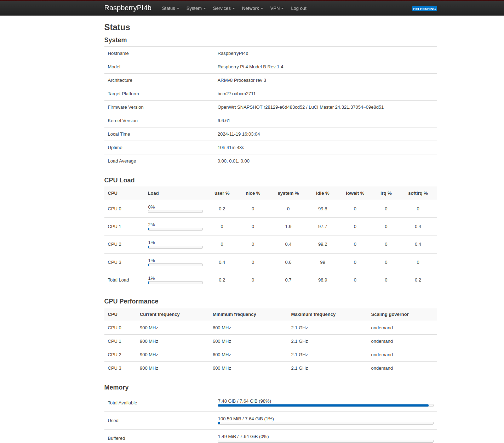Viewport: 504px width, 443px height.
Task: Click the CPU 2 load progress bar
Action: tap(175, 247)
